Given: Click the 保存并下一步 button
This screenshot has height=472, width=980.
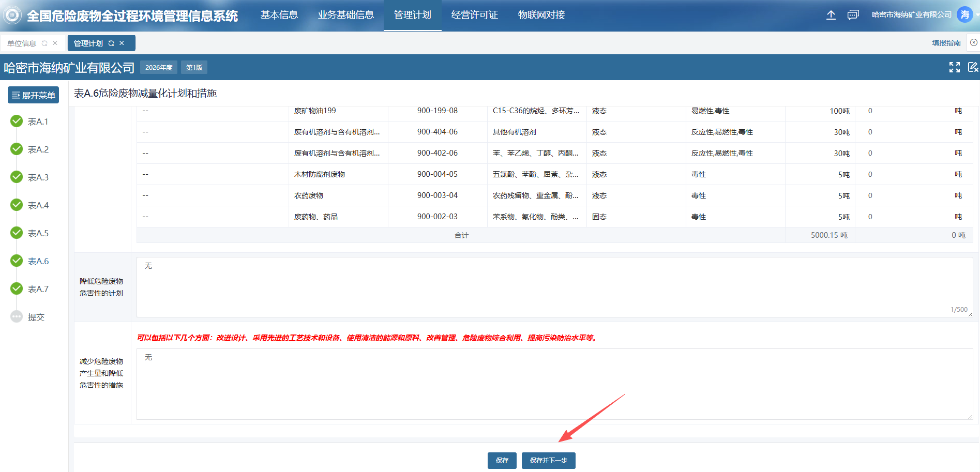Looking at the screenshot, I should point(548,460).
